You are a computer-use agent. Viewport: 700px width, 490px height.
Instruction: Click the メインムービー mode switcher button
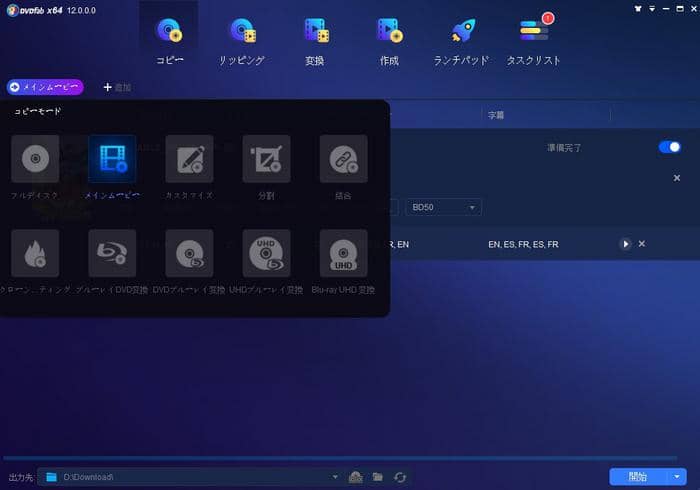[45, 87]
